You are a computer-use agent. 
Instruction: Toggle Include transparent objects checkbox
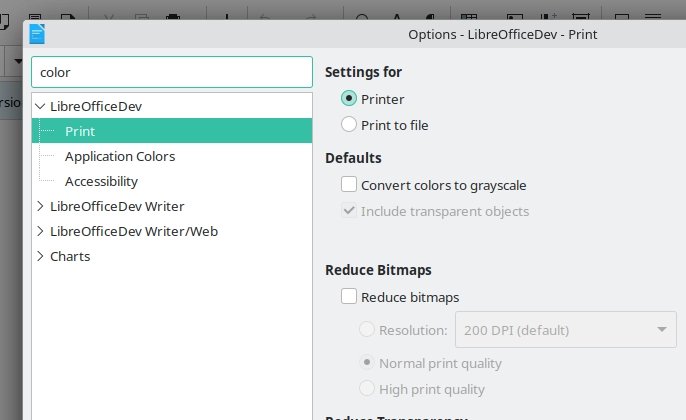coord(349,210)
